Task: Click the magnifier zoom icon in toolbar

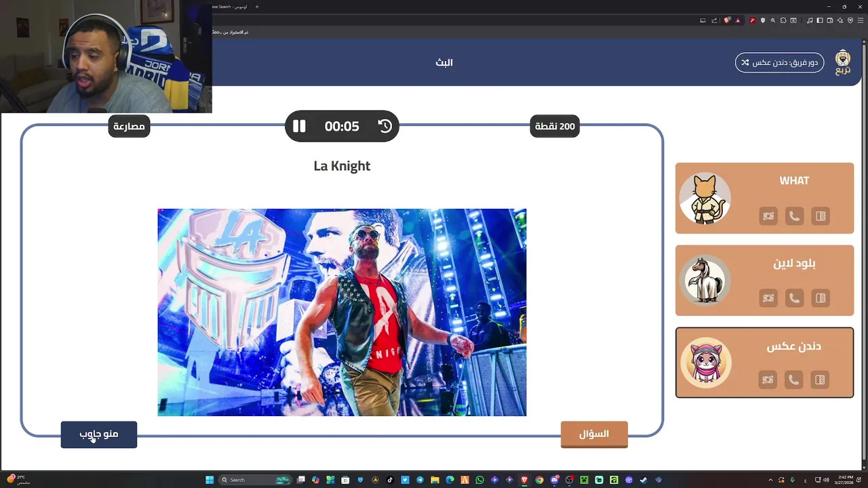Action: coord(773,20)
